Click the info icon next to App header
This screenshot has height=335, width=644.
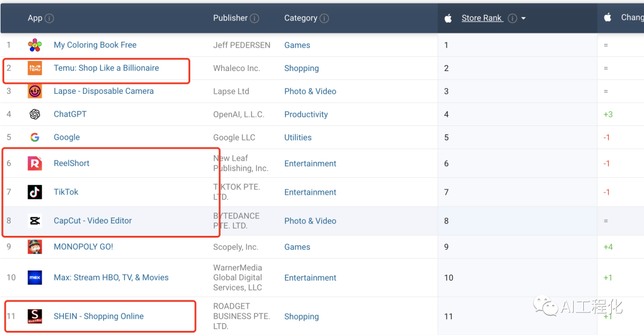[x=49, y=19]
